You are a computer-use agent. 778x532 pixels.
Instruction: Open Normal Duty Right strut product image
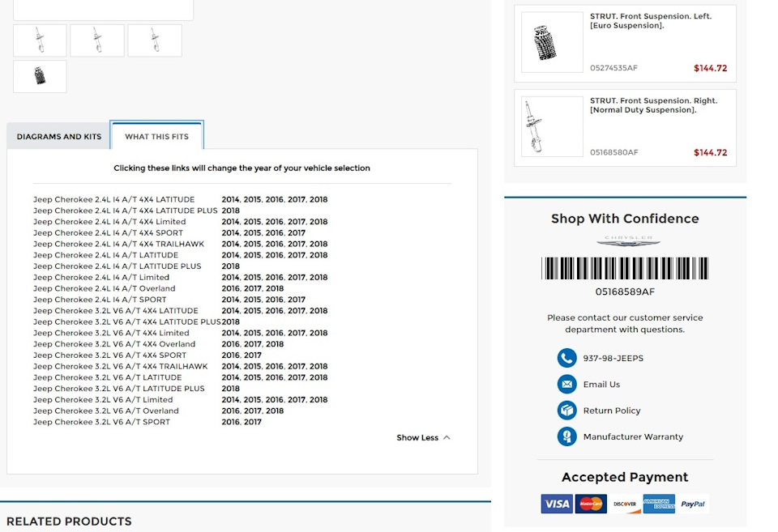tap(552, 126)
